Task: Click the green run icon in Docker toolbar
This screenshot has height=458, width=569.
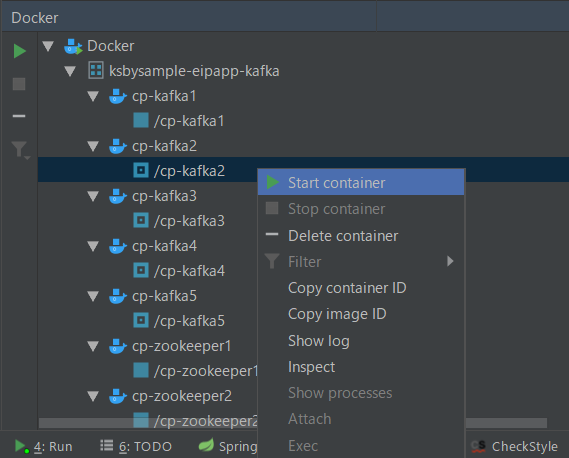Action: [x=20, y=51]
